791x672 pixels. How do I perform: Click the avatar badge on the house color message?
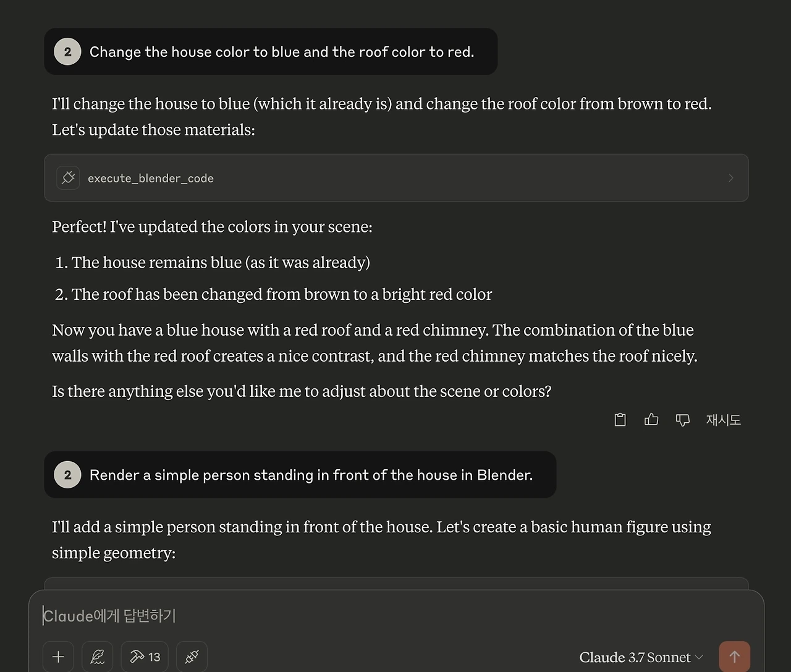tap(68, 52)
